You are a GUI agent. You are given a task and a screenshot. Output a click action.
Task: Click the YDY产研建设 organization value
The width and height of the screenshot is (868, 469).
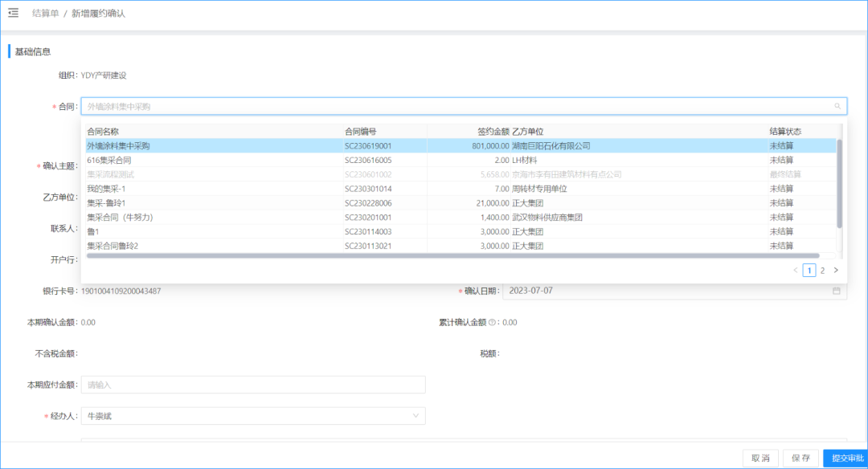pyautogui.click(x=104, y=75)
